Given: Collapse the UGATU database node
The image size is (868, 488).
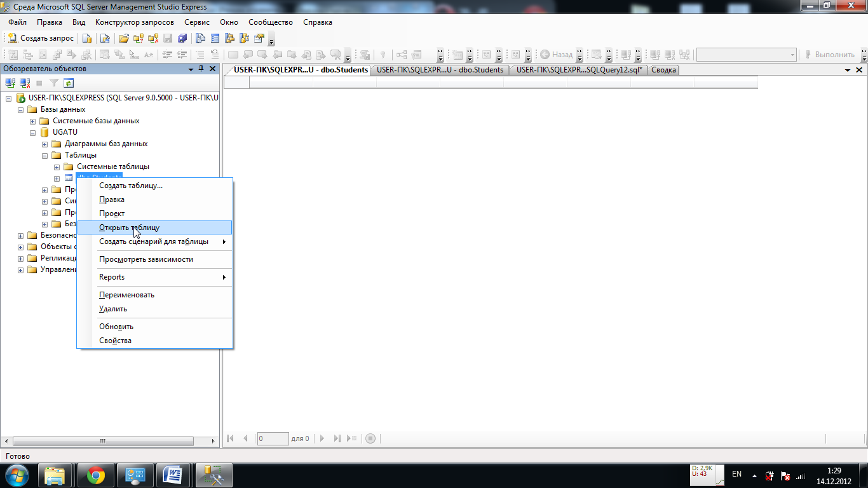Looking at the screenshot, I should pos(33,132).
